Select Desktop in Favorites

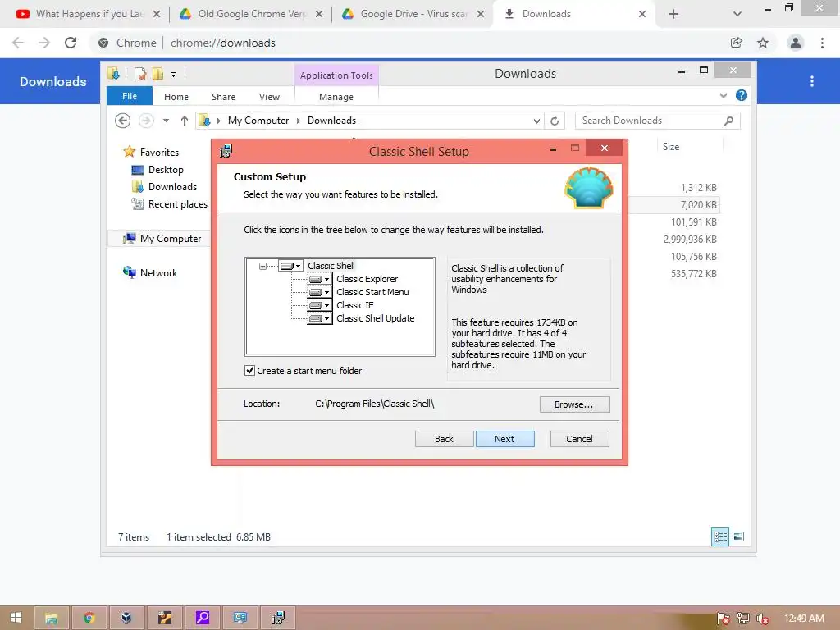pos(158,169)
